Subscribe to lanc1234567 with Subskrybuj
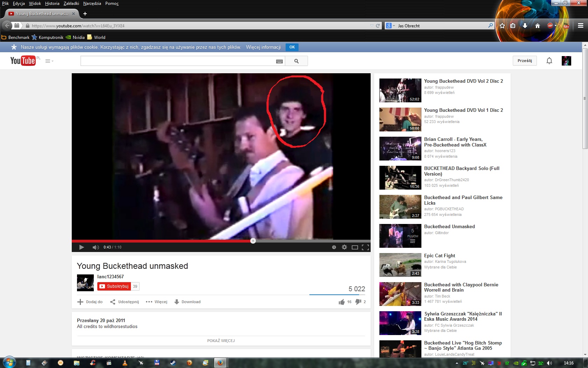The width and height of the screenshot is (588, 368). [x=114, y=286]
